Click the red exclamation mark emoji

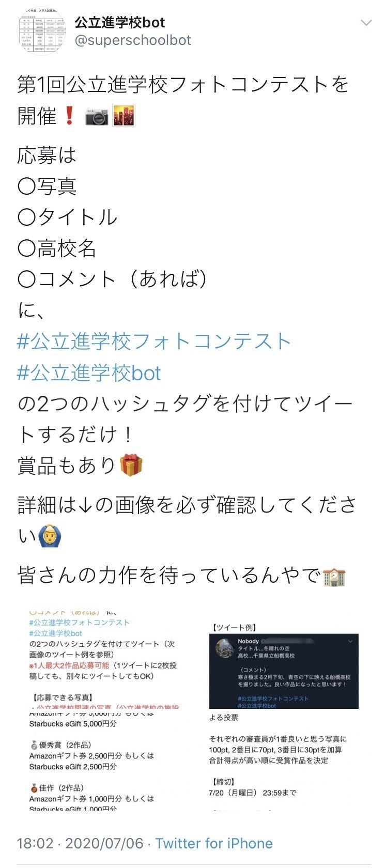[x=69, y=116]
